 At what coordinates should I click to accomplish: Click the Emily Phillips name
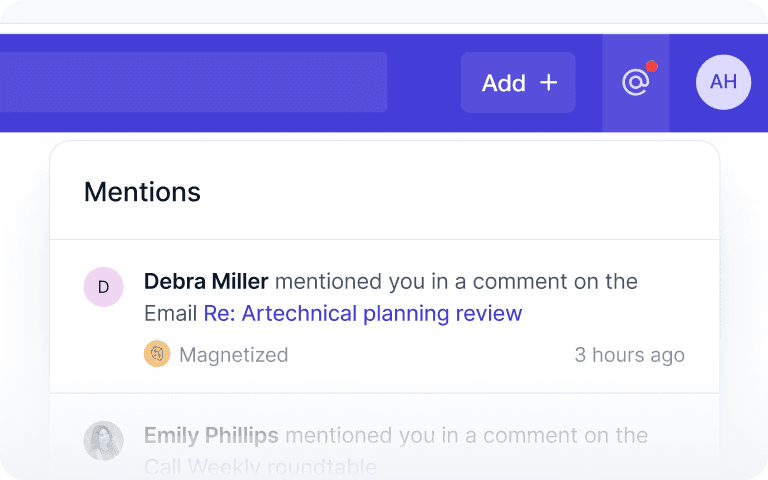211,436
